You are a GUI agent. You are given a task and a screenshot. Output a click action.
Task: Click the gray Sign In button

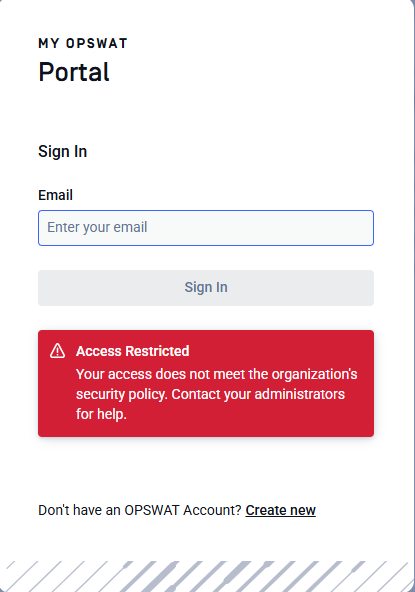(206, 288)
